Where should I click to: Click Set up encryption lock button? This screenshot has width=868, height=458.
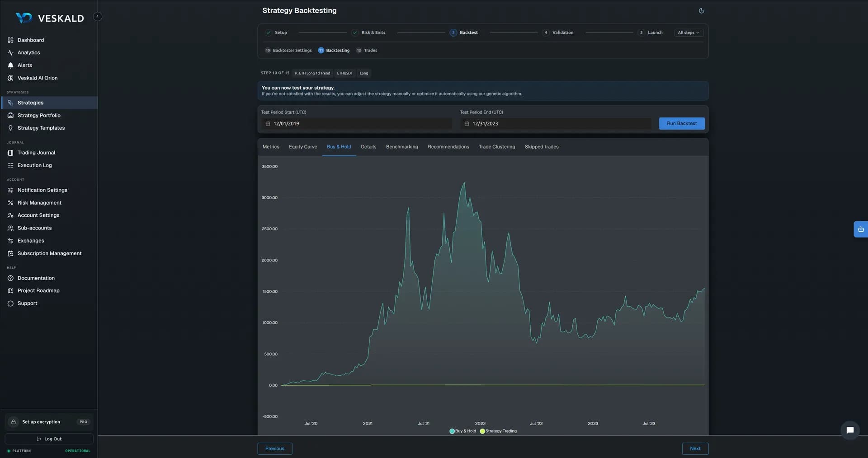click(49, 422)
